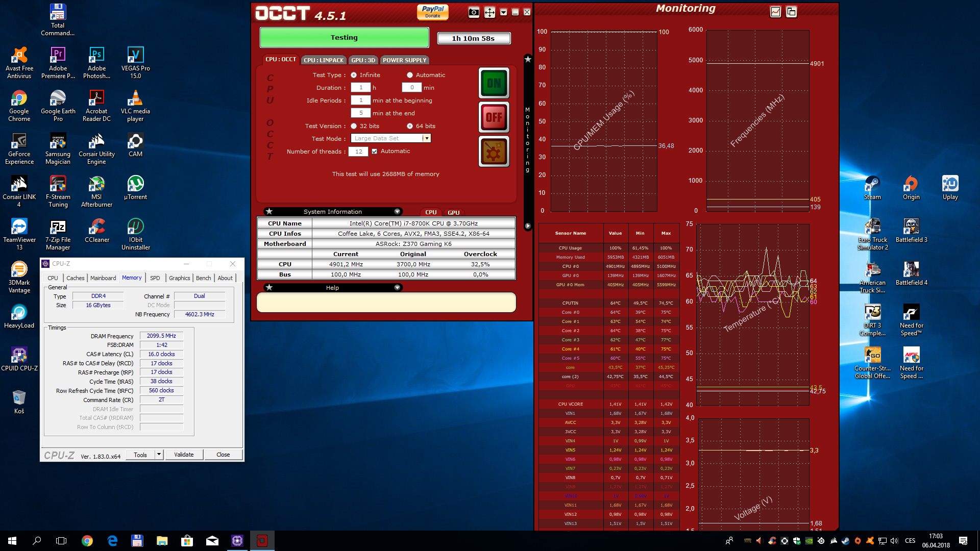This screenshot has height=551, width=980.
Task: Uncheck Automatic number of threads checkbox
Action: [x=375, y=152]
